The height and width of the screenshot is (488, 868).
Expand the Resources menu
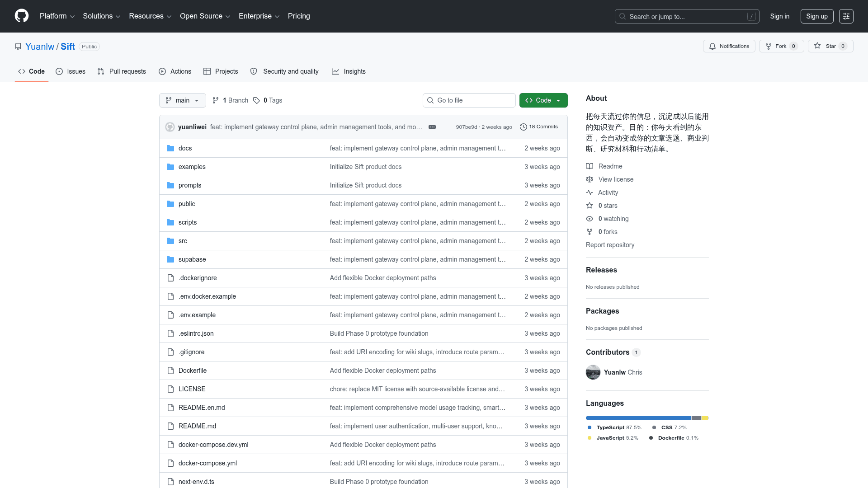coord(150,16)
